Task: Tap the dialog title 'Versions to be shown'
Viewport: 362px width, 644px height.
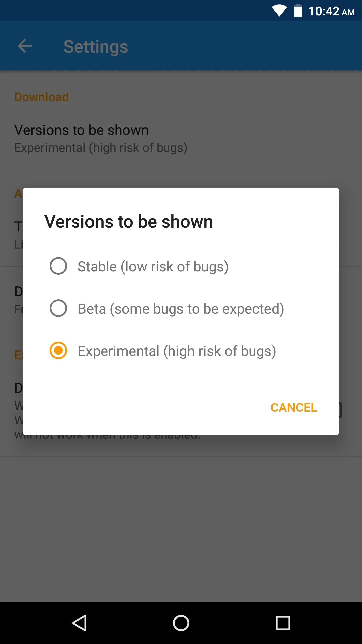Action: [129, 222]
